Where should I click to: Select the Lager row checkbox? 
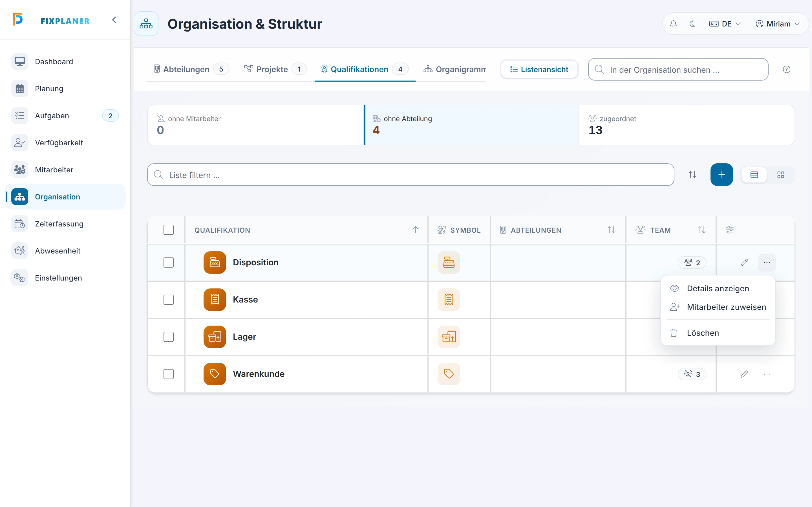click(x=168, y=337)
